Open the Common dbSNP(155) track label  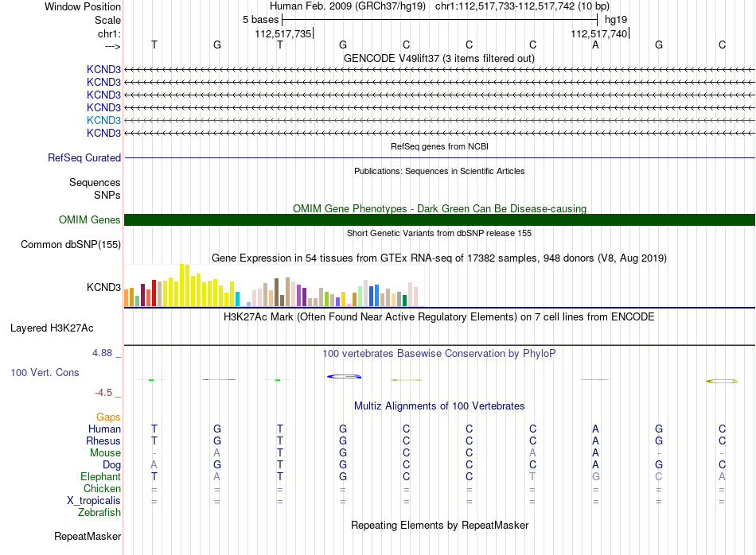(70, 244)
